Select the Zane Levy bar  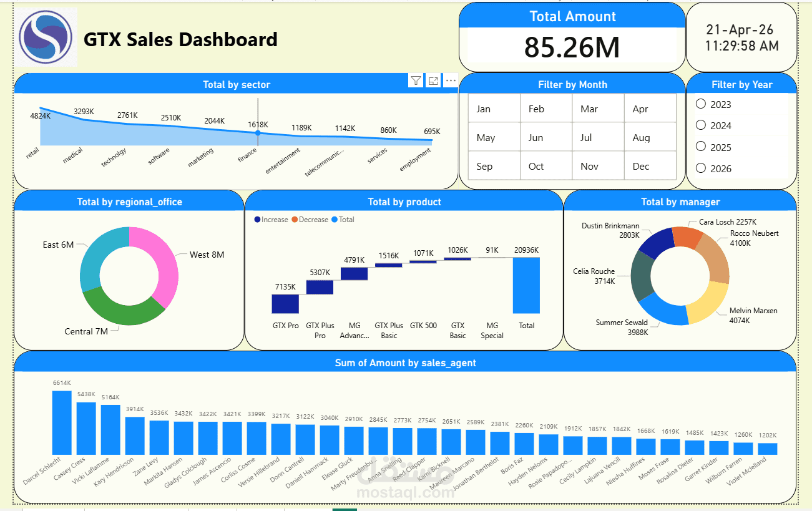tap(159, 437)
